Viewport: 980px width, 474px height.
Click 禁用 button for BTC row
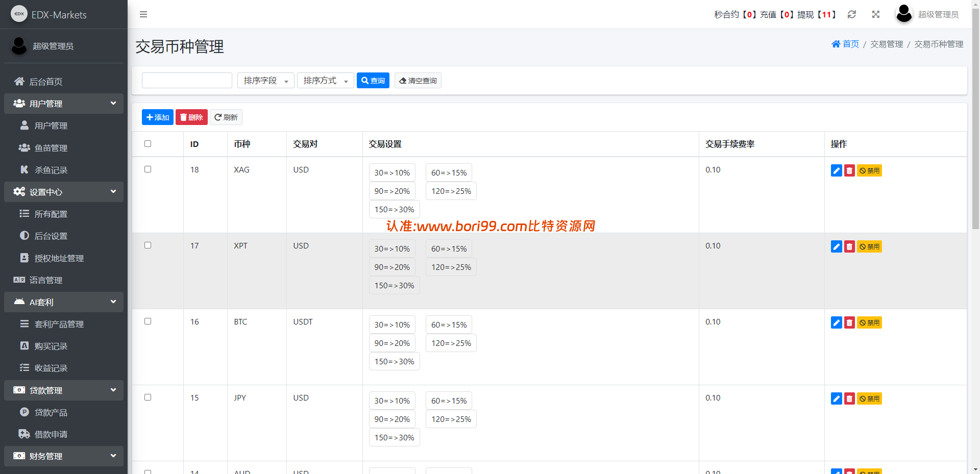tap(869, 322)
